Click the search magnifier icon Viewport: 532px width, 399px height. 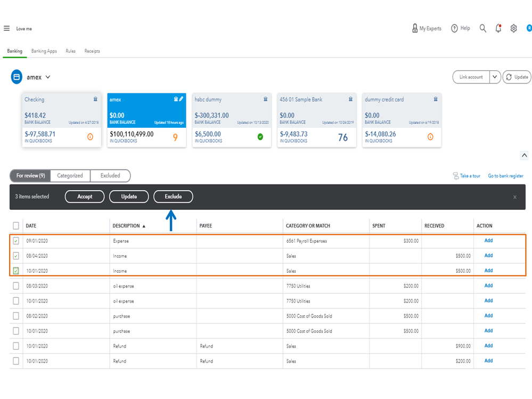[x=482, y=28]
